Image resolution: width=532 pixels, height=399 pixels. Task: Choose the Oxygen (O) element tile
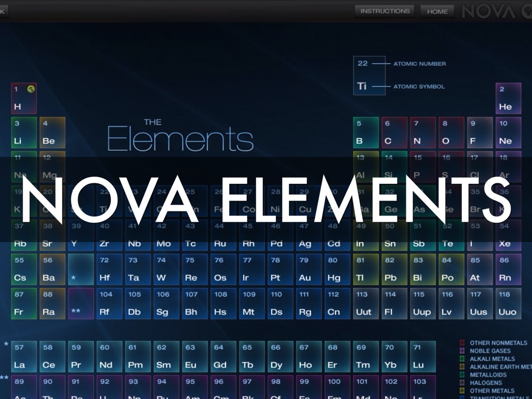451,132
